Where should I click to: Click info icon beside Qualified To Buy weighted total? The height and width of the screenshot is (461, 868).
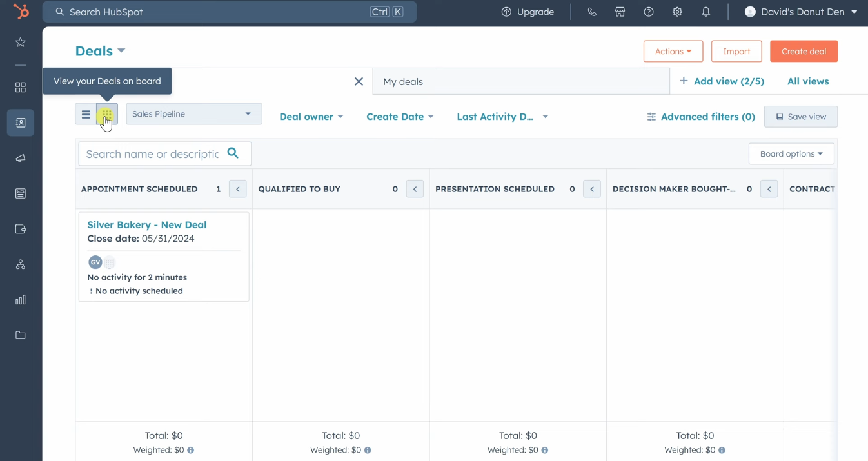click(368, 450)
